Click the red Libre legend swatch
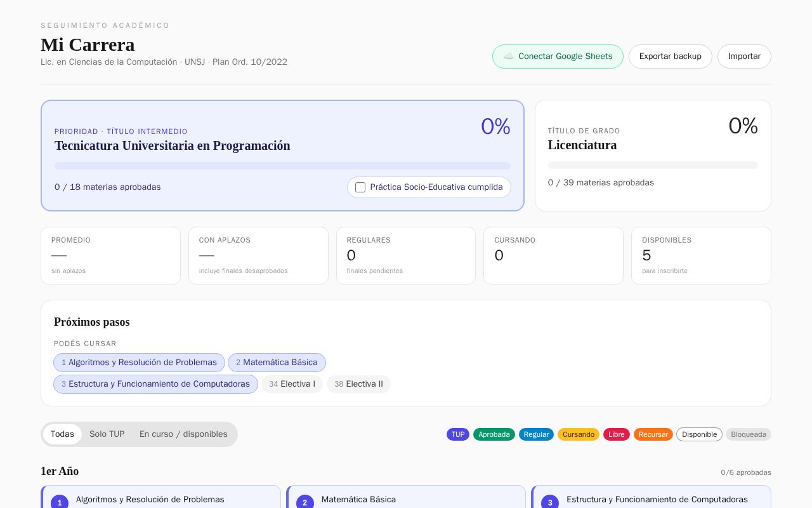The width and height of the screenshot is (812, 508). point(617,434)
